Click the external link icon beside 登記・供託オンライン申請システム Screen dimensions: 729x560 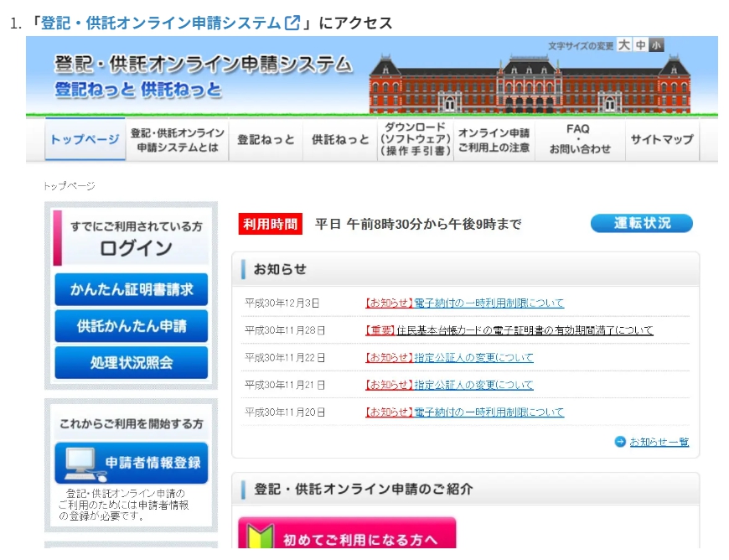point(292,23)
